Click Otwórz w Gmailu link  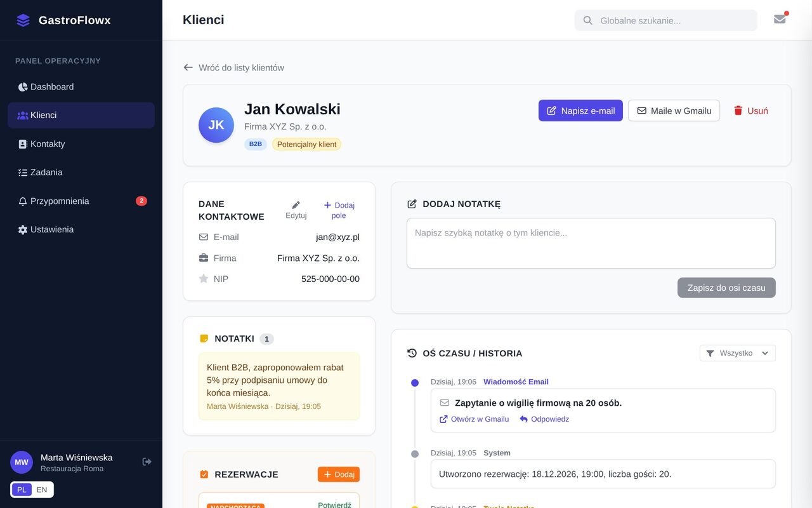point(475,419)
